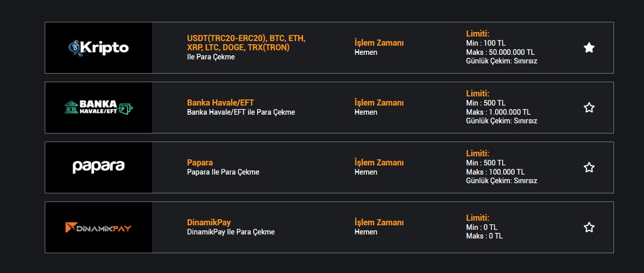Viewport: 644px width, 273px height.
Task: Click the Papara max limit 100.000 TL
Action: coord(496,172)
